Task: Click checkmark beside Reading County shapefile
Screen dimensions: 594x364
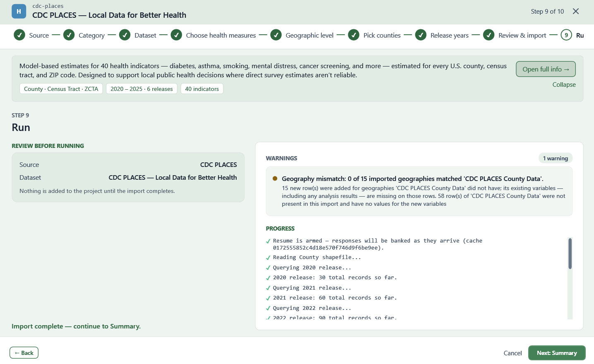Action: click(268, 258)
